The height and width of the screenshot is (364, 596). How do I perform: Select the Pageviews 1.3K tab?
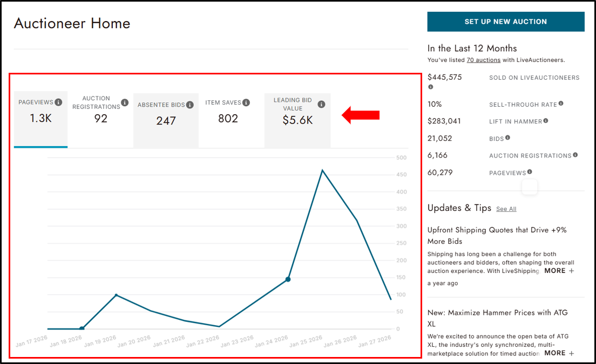click(40, 119)
